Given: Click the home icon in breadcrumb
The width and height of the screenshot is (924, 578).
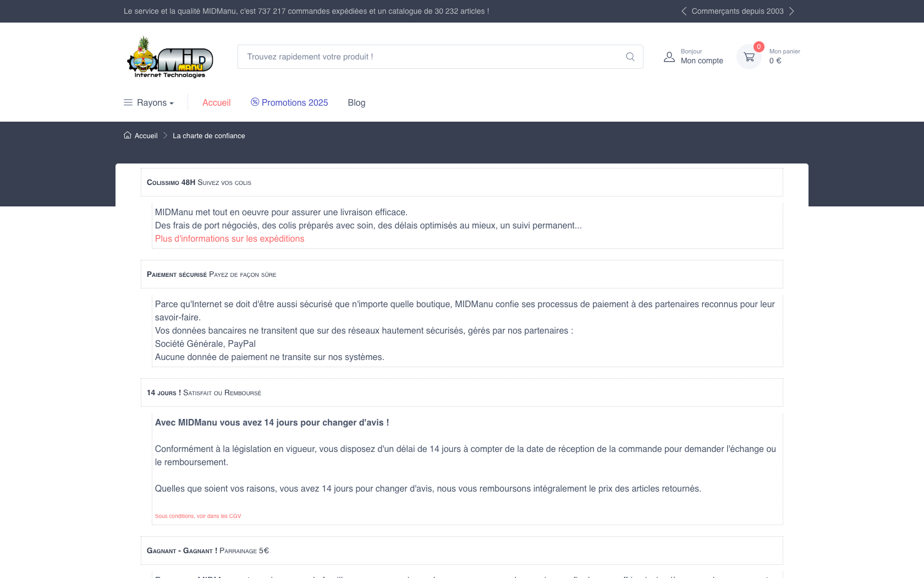Looking at the screenshot, I should pyautogui.click(x=128, y=135).
